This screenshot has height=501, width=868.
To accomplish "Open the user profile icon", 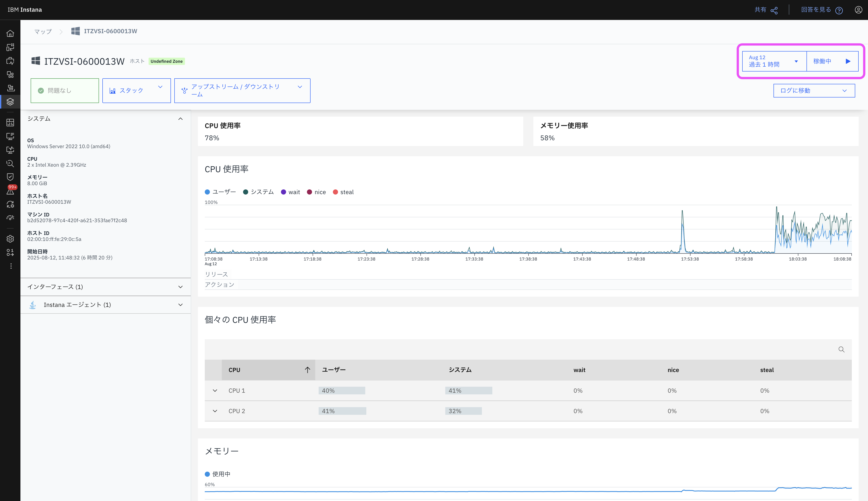I will point(858,10).
